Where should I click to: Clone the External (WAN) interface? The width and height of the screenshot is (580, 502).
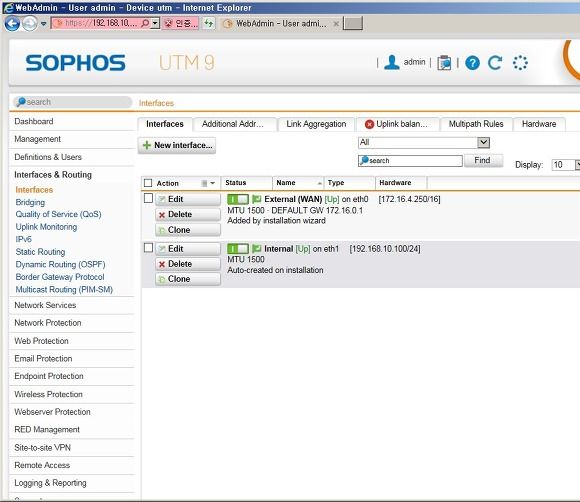[x=188, y=230]
